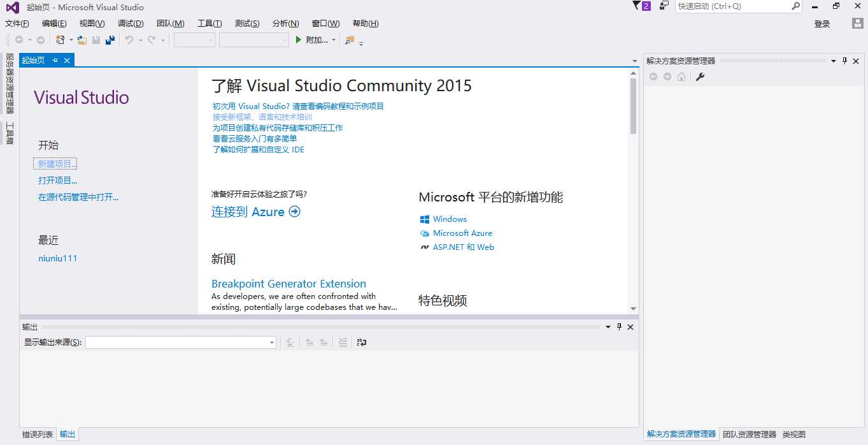Switch to the 错误列表 tab
The image size is (868, 445).
[x=38, y=434]
